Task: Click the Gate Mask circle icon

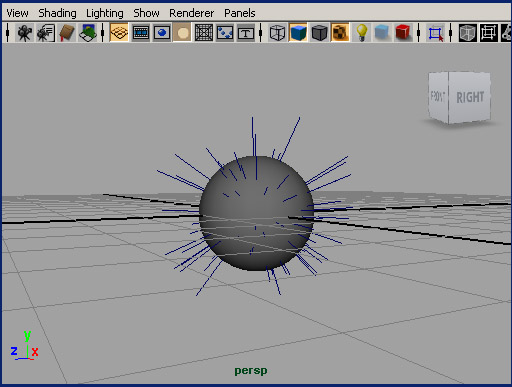Action: pyautogui.click(x=182, y=33)
